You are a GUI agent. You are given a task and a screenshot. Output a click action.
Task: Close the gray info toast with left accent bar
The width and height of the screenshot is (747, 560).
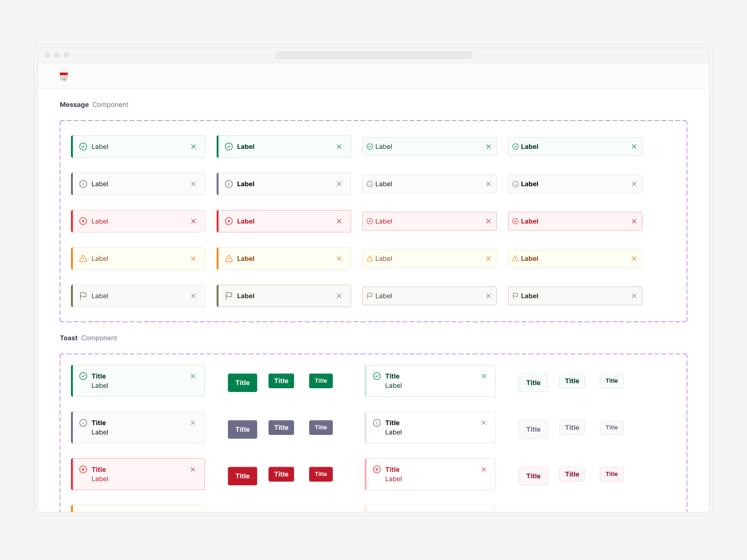pyautogui.click(x=193, y=423)
